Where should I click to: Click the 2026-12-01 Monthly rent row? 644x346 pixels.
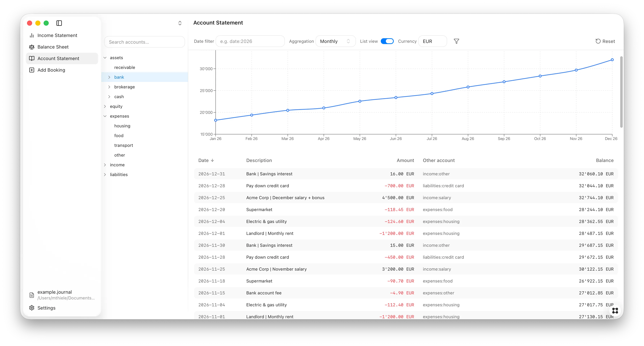(406, 233)
